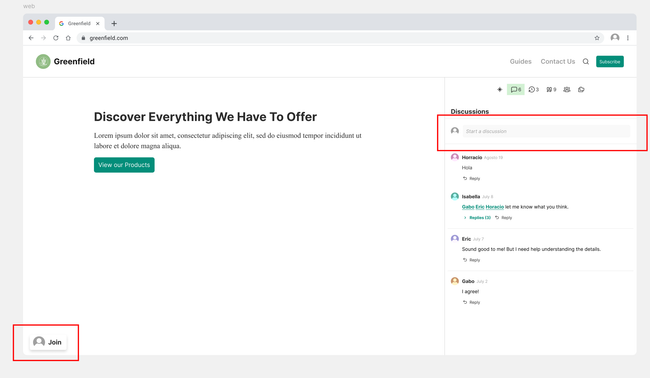This screenshot has width=650, height=378.
Task: Reply to Gabo's I agree comment
Action: (x=471, y=303)
